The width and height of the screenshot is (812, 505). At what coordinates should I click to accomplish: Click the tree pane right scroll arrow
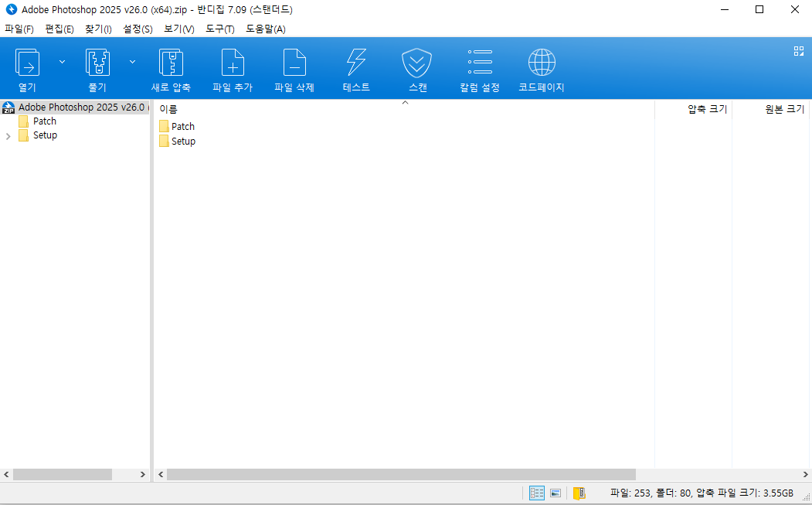pyautogui.click(x=143, y=474)
